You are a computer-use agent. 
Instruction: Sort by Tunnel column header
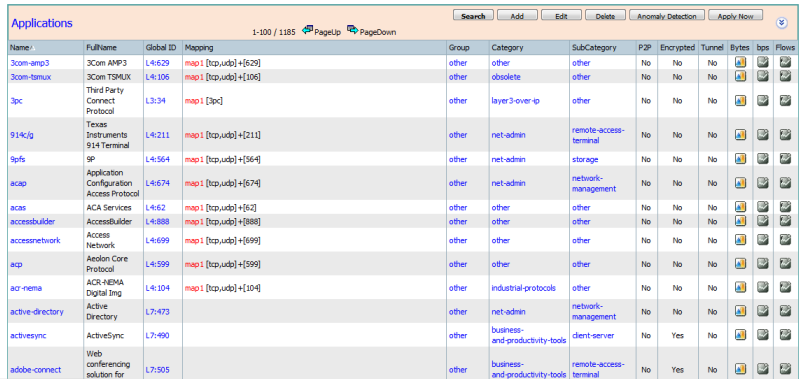(712, 47)
